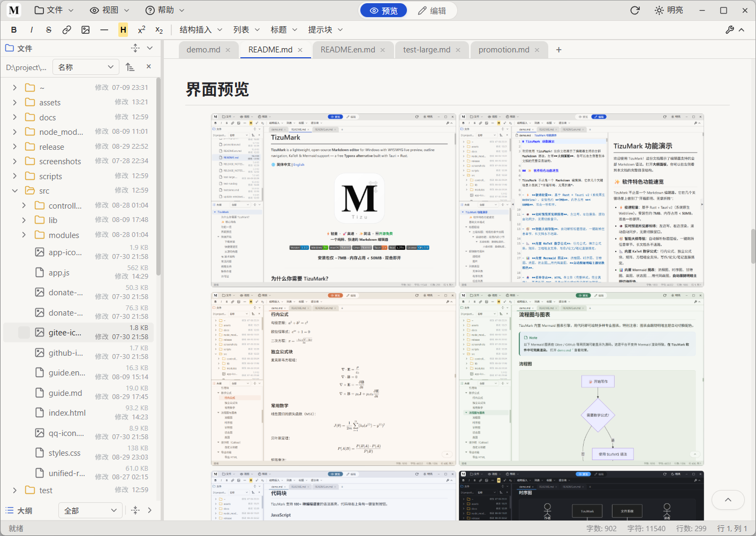
Task: Open the 列表 dropdown menu
Action: tap(246, 30)
